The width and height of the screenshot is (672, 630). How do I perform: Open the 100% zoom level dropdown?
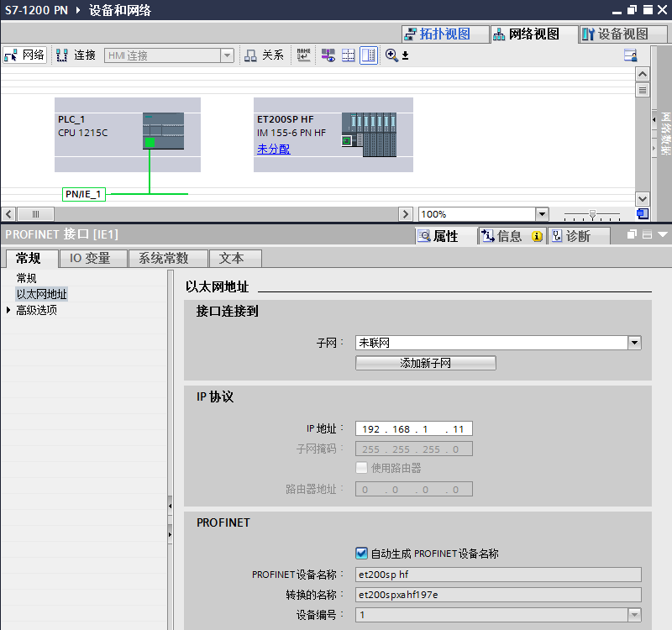coord(542,214)
